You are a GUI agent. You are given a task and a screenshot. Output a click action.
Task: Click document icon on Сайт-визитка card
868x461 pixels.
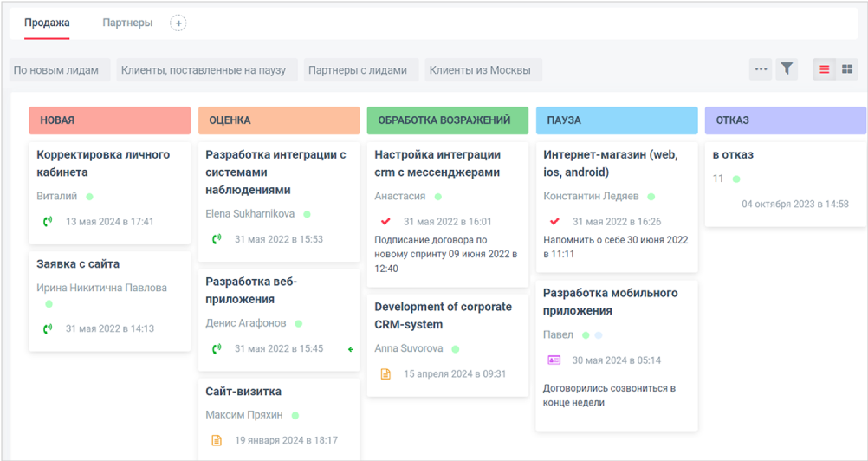point(217,440)
